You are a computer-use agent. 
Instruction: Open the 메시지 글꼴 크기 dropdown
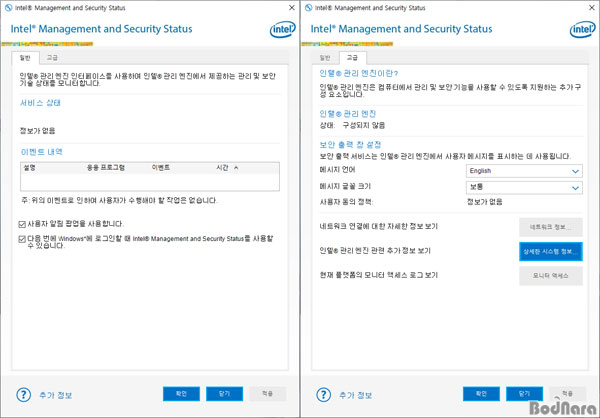click(524, 186)
